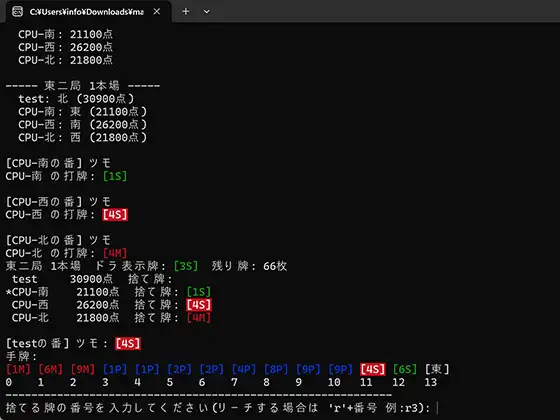Click index number 10 under the hand
Screen dimensions: 560x420
[x=334, y=382]
